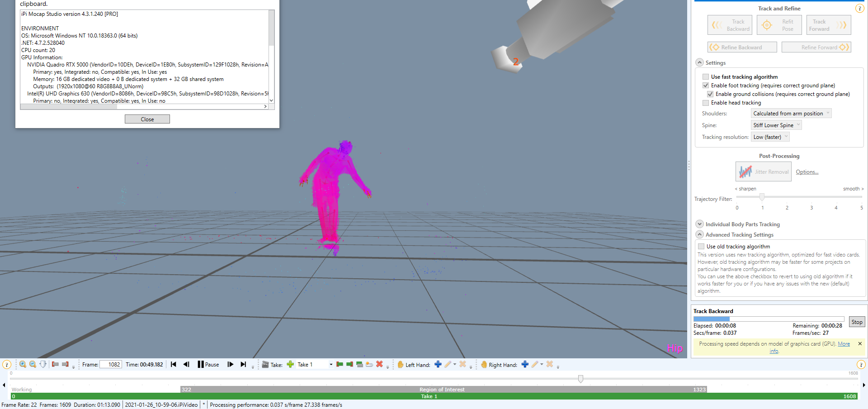Toggle Enable foot tracking checkbox
868x409 pixels.
(x=706, y=86)
